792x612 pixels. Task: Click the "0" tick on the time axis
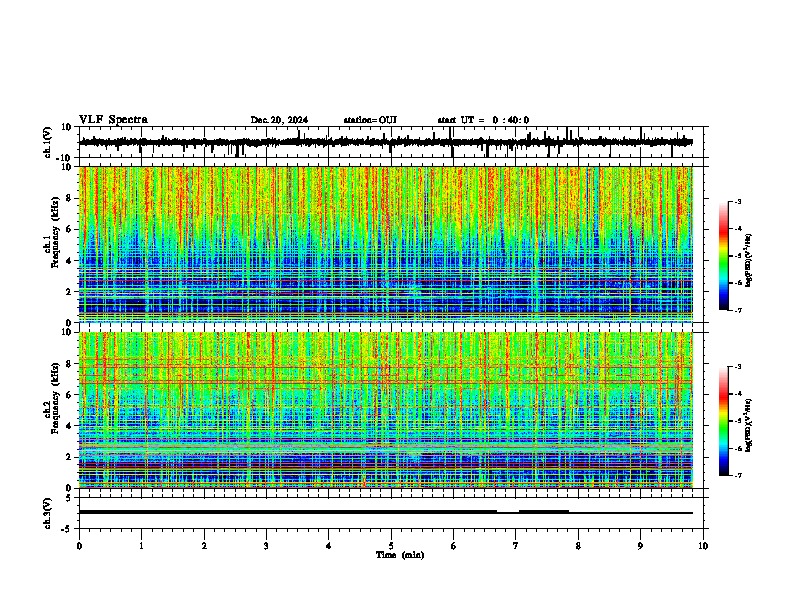pyautogui.click(x=79, y=546)
